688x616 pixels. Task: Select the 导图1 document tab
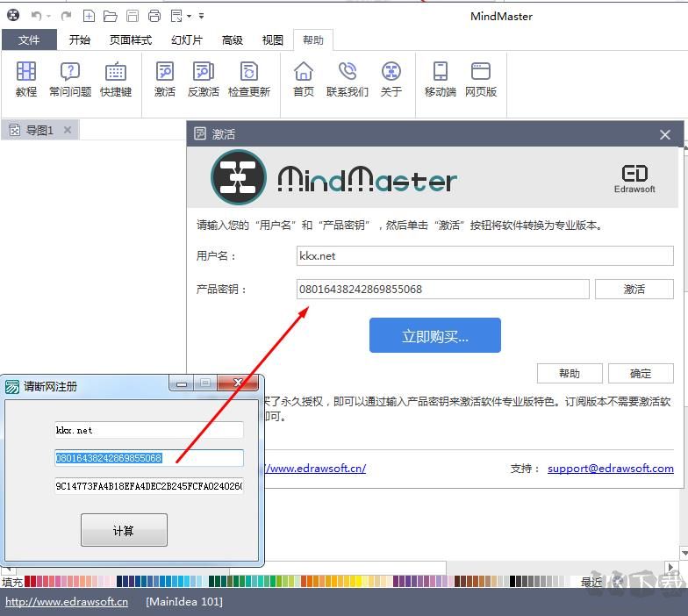pyautogui.click(x=39, y=130)
